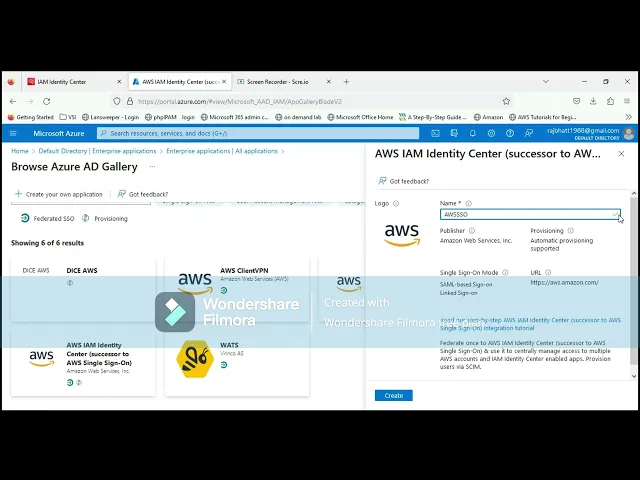Viewport: 640px width, 480px height.
Task: Select the WATS application card
Action: coord(237,363)
